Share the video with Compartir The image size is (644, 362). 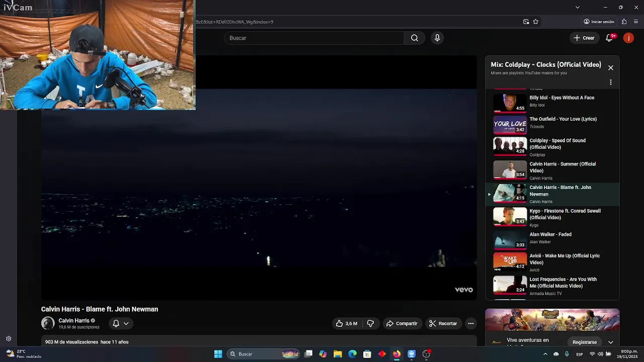(401, 324)
